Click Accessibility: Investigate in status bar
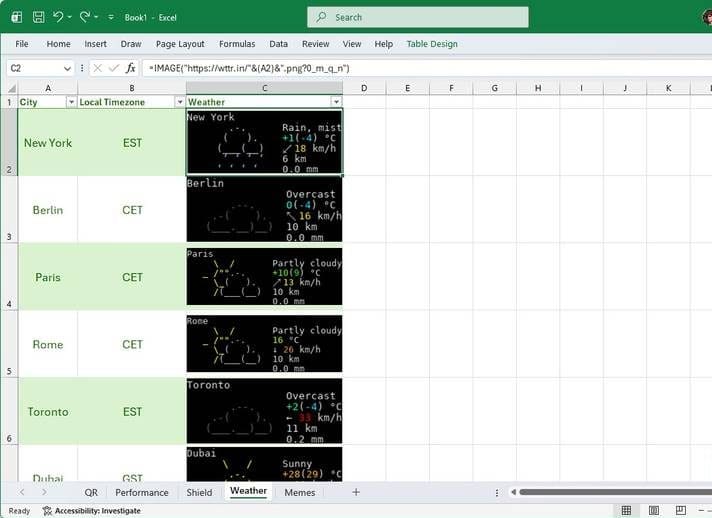Image resolution: width=712 pixels, height=518 pixels. pos(92,511)
